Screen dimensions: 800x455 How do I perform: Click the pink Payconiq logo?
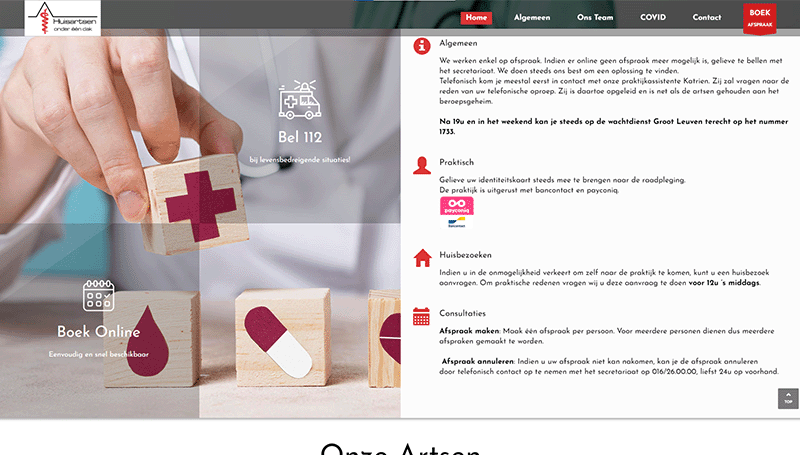click(x=457, y=206)
